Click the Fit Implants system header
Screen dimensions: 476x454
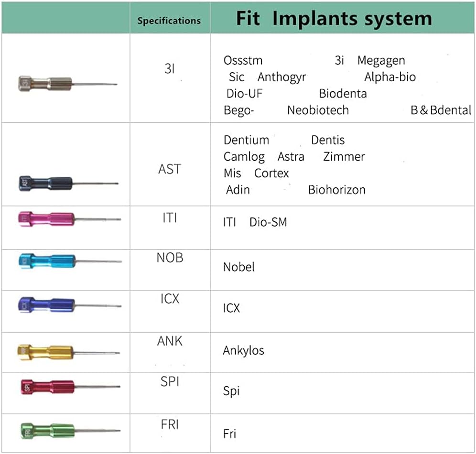coord(334,19)
